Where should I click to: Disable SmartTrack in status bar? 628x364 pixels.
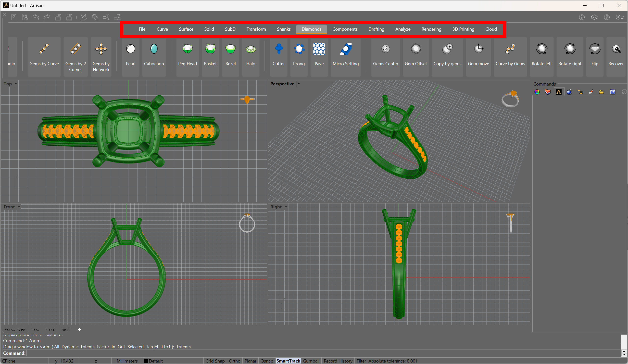click(288, 361)
